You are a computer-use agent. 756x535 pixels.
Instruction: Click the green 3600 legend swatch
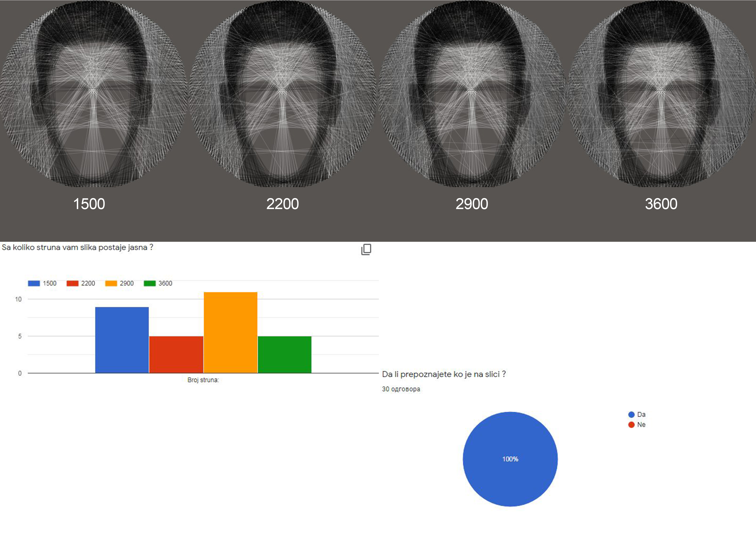(150, 283)
